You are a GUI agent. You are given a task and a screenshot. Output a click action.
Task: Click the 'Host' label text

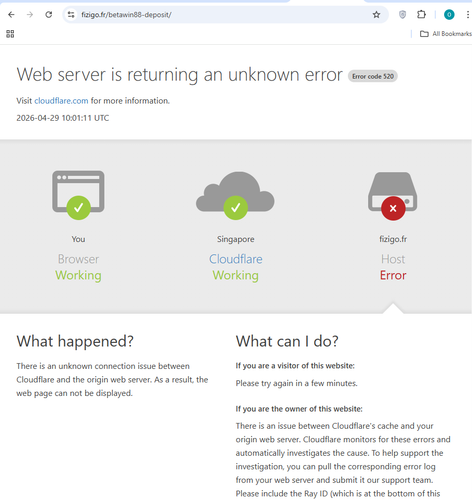point(393,259)
